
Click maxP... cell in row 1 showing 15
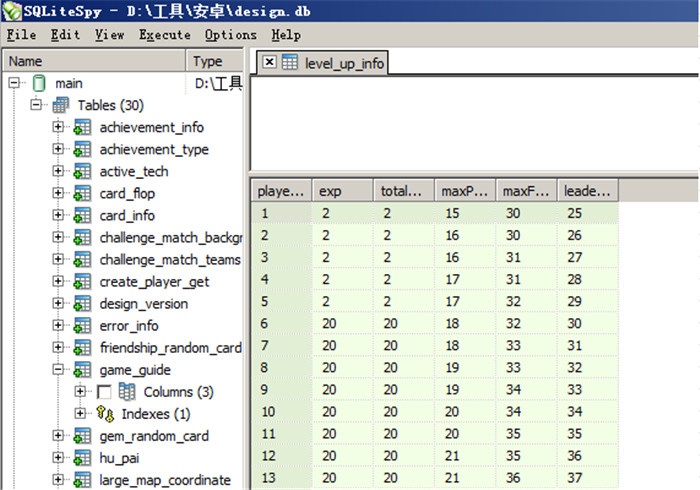tap(465, 213)
